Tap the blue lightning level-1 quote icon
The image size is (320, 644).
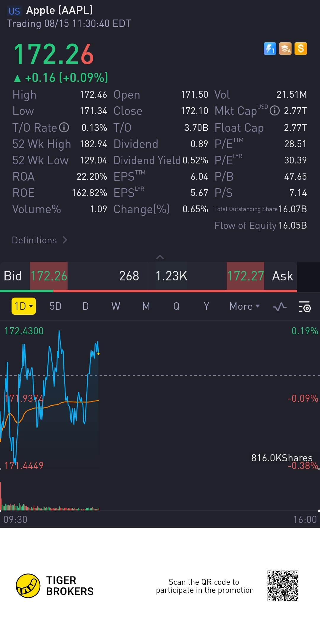pyautogui.click(x=270, y=49)
